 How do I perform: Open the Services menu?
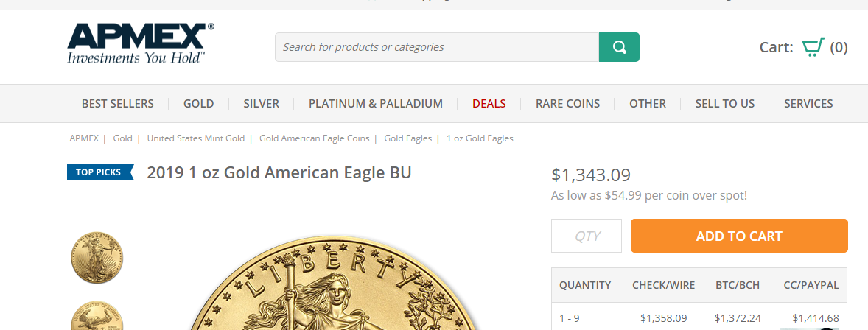pos(808,104)
